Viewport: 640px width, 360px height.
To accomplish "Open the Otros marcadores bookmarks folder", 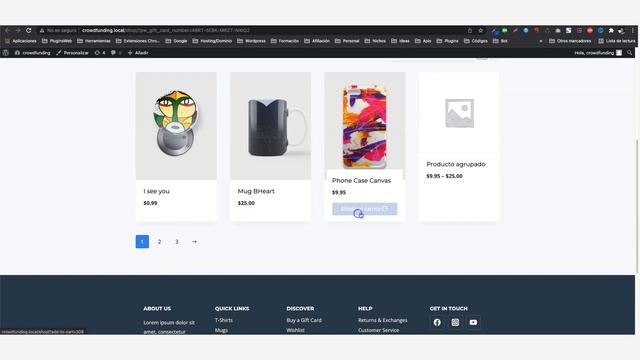I will click(x=570, y=41).
